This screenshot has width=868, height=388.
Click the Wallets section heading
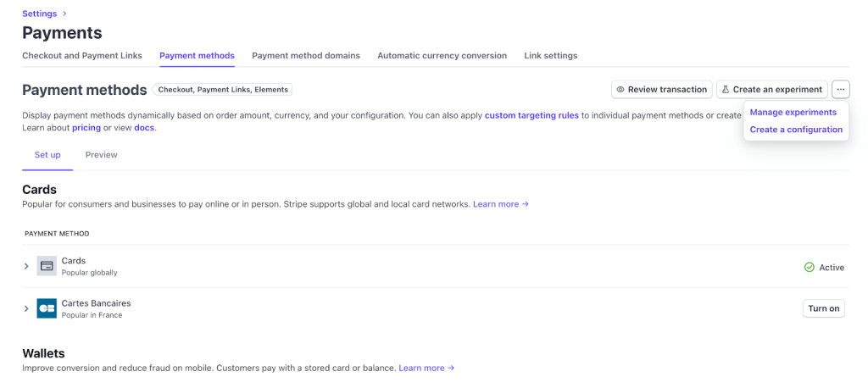[x=43, y=353]
